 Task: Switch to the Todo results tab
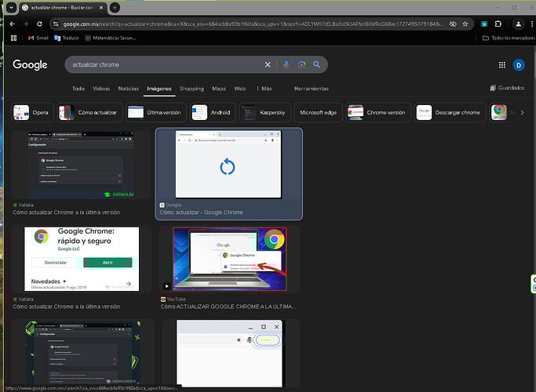click(x=78, y=89)
